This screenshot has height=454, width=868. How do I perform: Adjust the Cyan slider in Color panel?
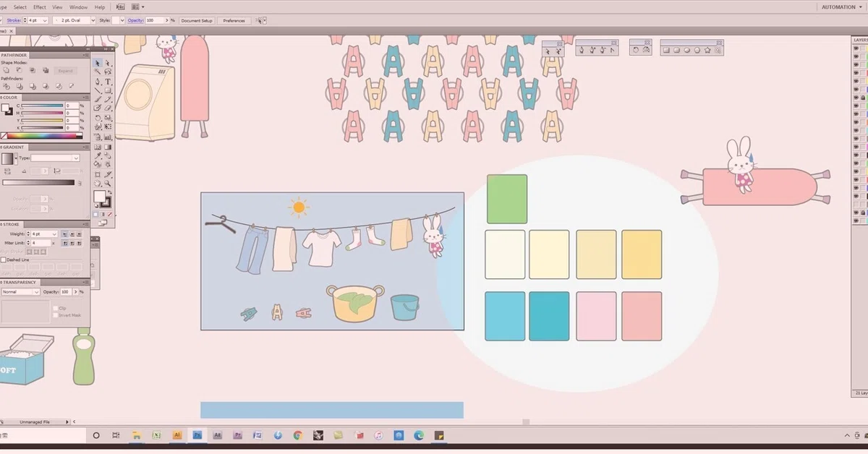click(x=43, y=106)
